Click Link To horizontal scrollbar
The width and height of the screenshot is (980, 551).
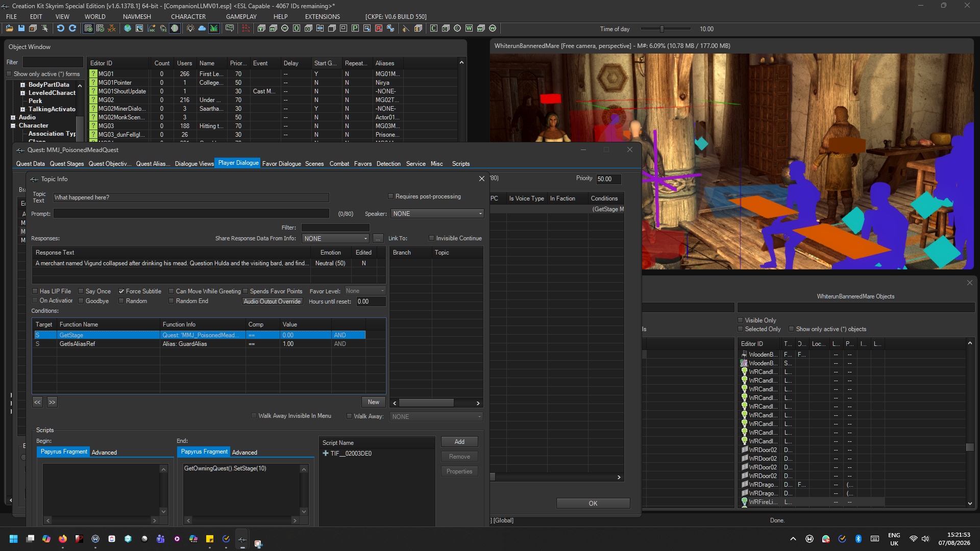pyautogui.click(x=436, y=403)
